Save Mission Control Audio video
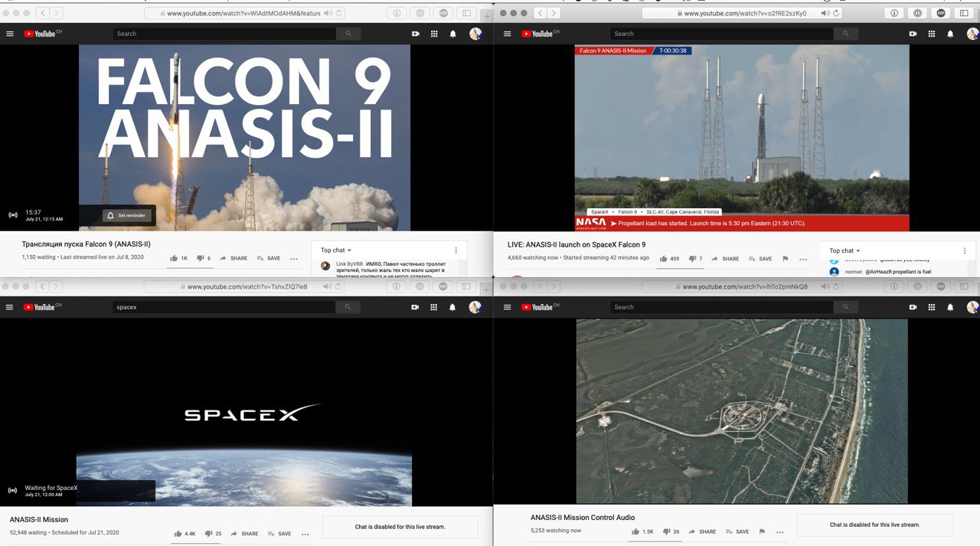Screen dimensions: 980x546 737,531
